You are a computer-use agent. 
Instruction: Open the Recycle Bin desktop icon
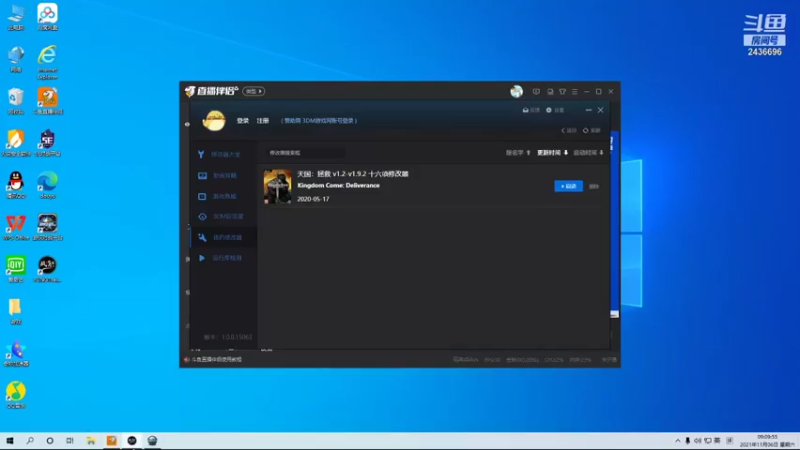[x=16, y=101]
